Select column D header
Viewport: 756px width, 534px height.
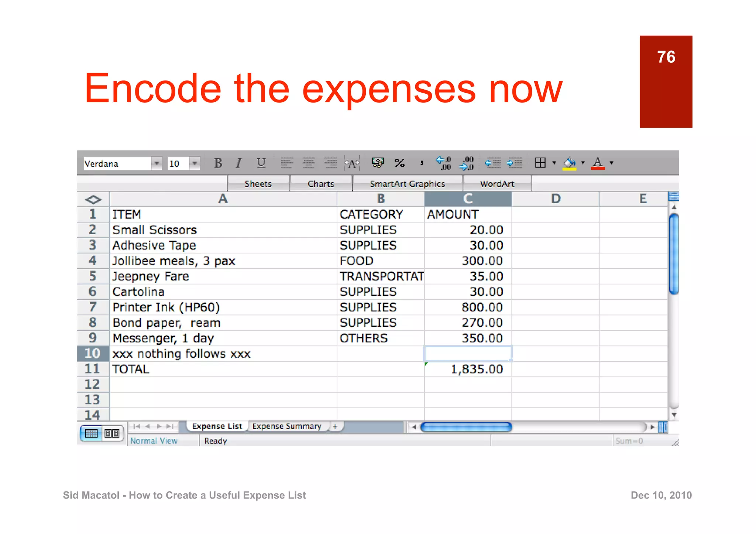556,199
